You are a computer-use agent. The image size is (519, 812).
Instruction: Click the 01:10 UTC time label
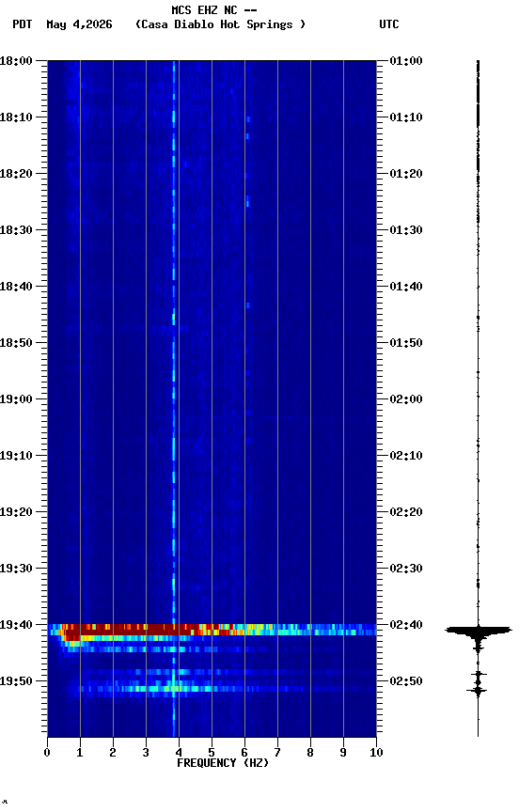tap(406, 117)
